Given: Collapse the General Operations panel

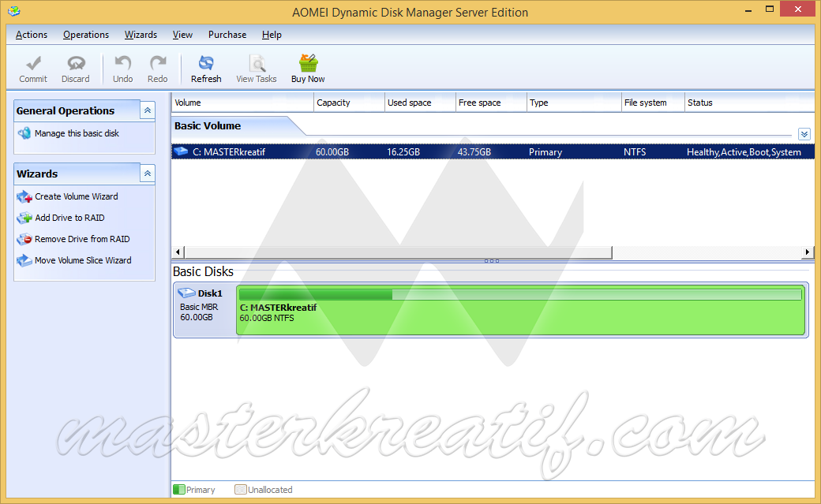Looking at the screenshot, I should click(148, 110).
